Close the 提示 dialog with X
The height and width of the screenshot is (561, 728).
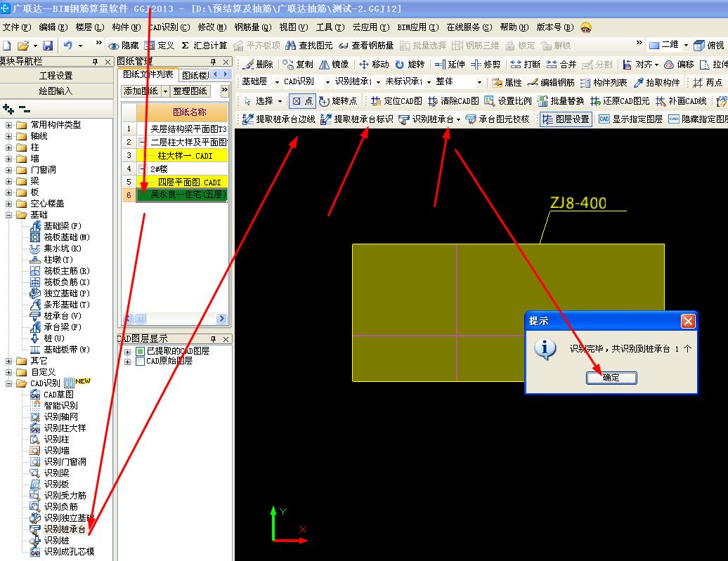(688, 321)
